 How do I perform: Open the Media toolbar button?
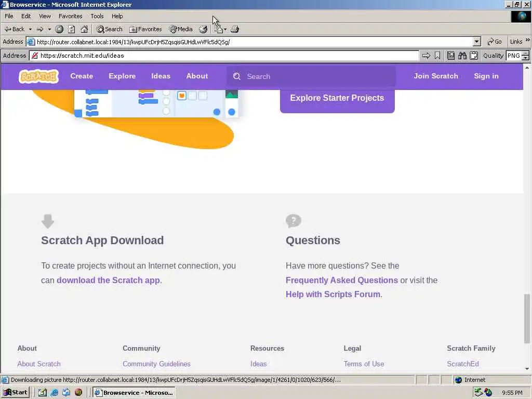(181, 29)
